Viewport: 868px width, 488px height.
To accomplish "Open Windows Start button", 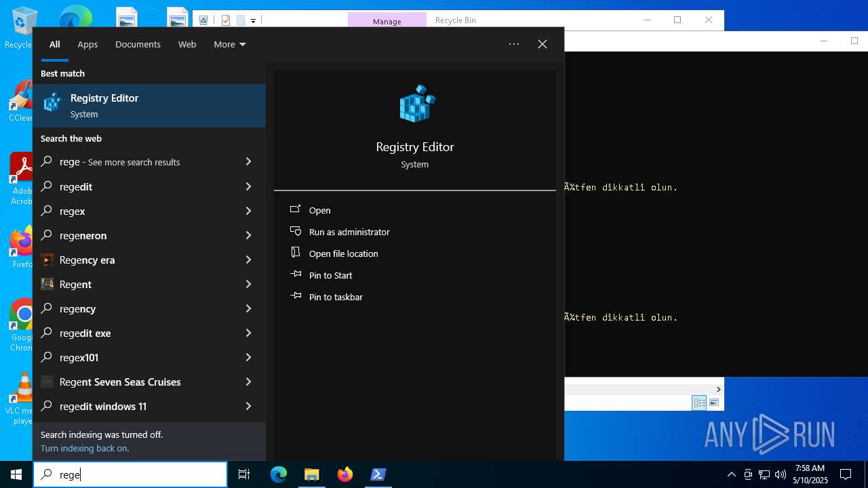I will pyautogui.click(x=16, y=474).
